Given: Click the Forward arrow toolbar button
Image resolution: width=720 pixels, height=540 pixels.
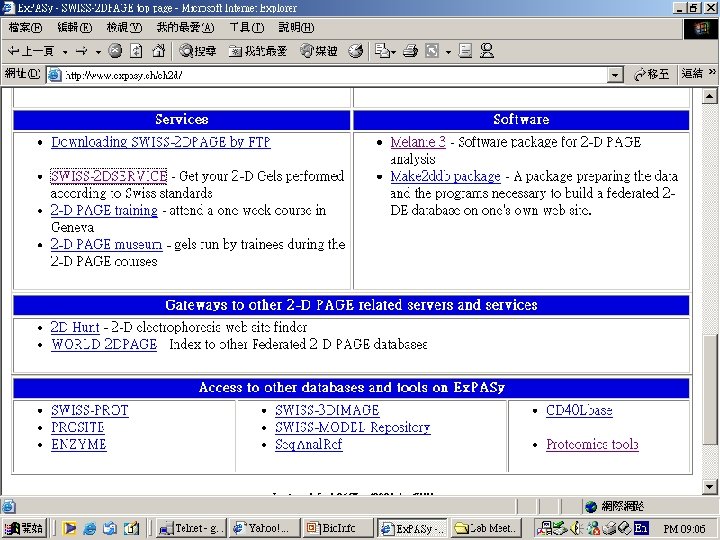Looking at the screenshot, I should [x=82, y=51].
